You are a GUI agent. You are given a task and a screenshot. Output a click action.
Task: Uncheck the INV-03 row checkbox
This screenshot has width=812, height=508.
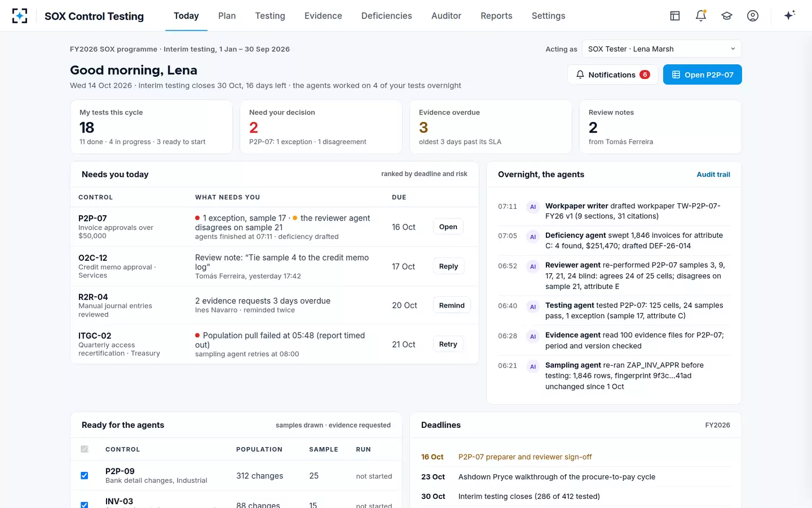pos(85,505)
